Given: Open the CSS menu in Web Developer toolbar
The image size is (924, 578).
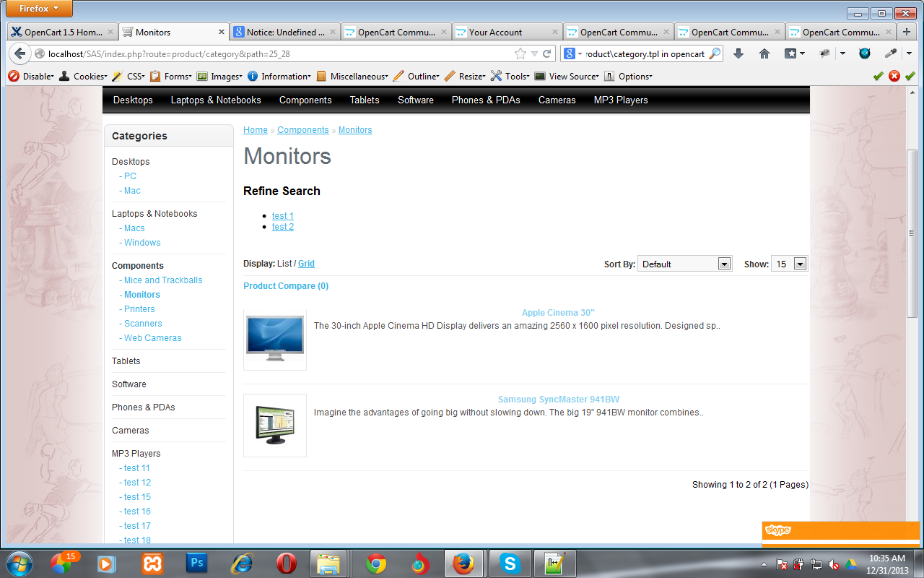Looking at the screenshot, I should tap(128, 76).
